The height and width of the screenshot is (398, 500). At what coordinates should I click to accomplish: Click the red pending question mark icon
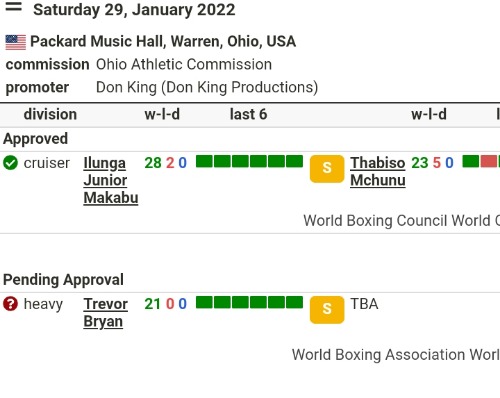point(10,304)
